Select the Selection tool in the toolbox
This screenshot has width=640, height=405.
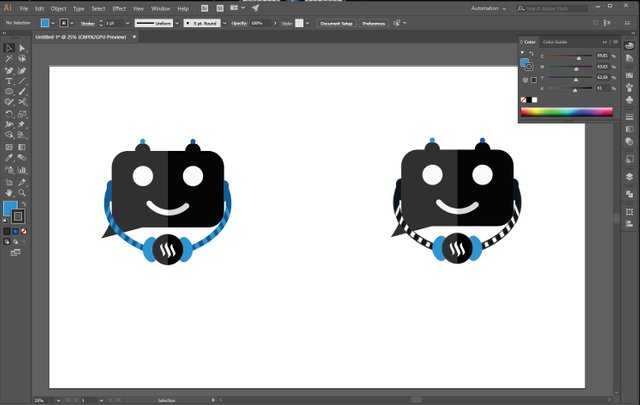coord(9,48)
